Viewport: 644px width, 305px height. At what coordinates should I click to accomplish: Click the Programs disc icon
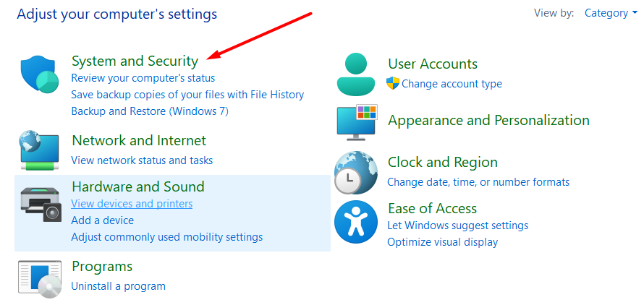(x=41, y=278)
